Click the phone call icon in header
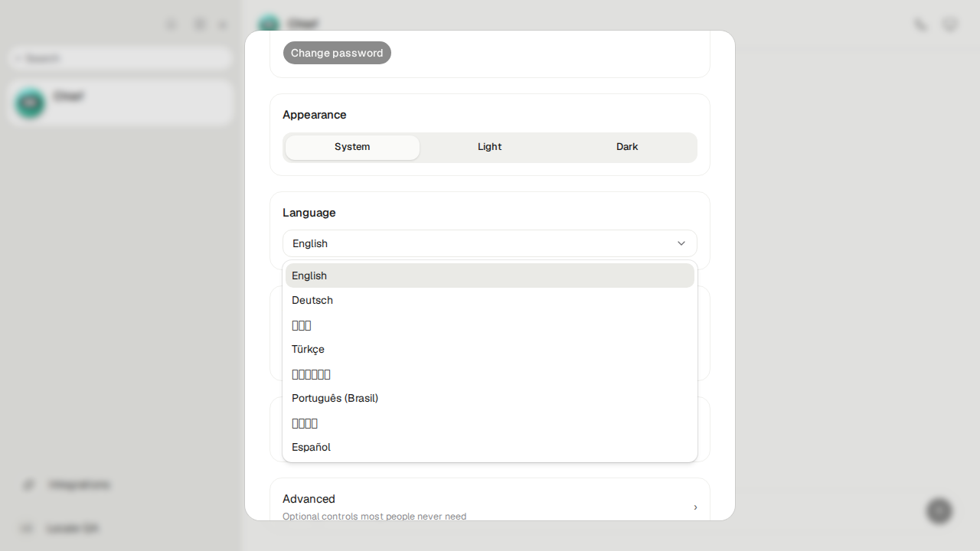This screenshot has height=551, width=980. [920, 24]
